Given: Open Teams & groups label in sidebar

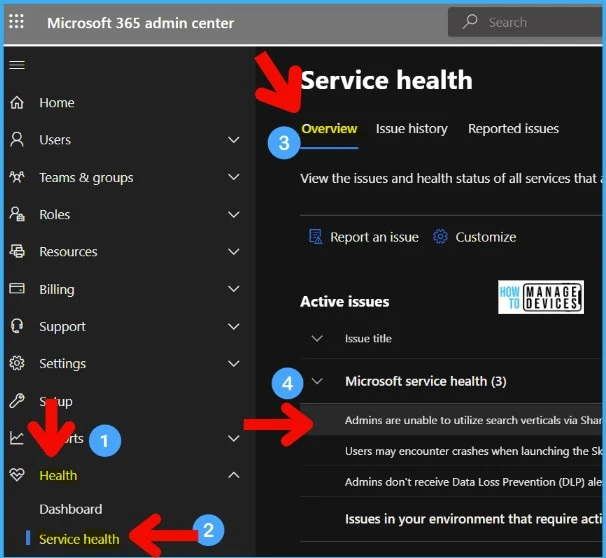Looking at the screenshot, I should (x=86, y=177).
